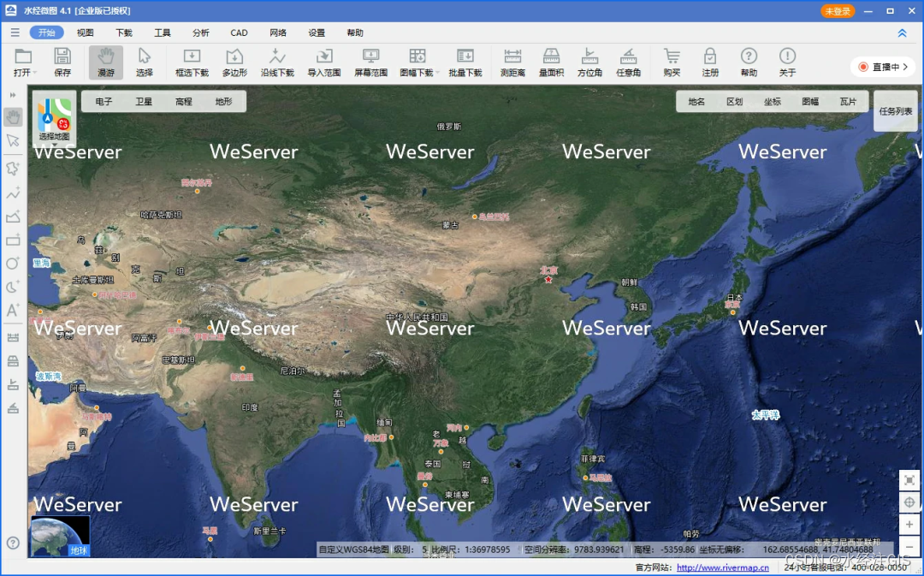Toggle 图幅 map sheet overlay
924x576 pixels.
pyautogui.click(x=810, y=101)
